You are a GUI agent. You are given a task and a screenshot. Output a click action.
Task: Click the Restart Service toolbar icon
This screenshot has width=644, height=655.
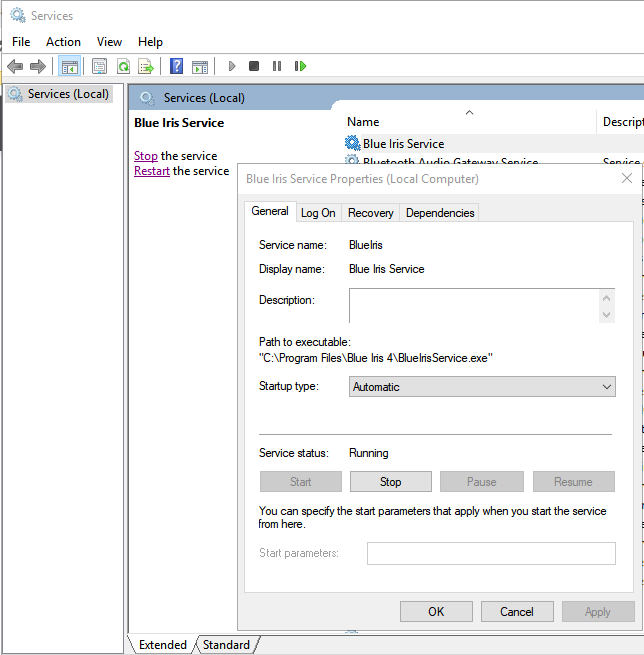pyautogui.click(x=300, y=66)
